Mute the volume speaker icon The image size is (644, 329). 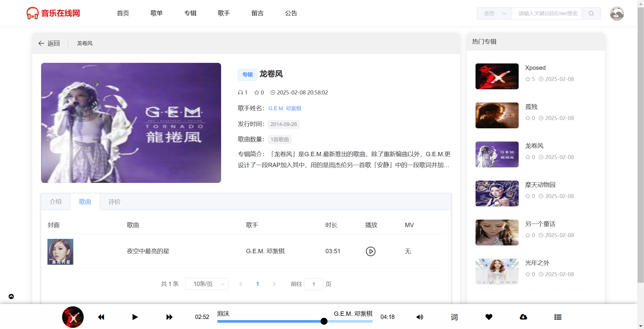420,317
